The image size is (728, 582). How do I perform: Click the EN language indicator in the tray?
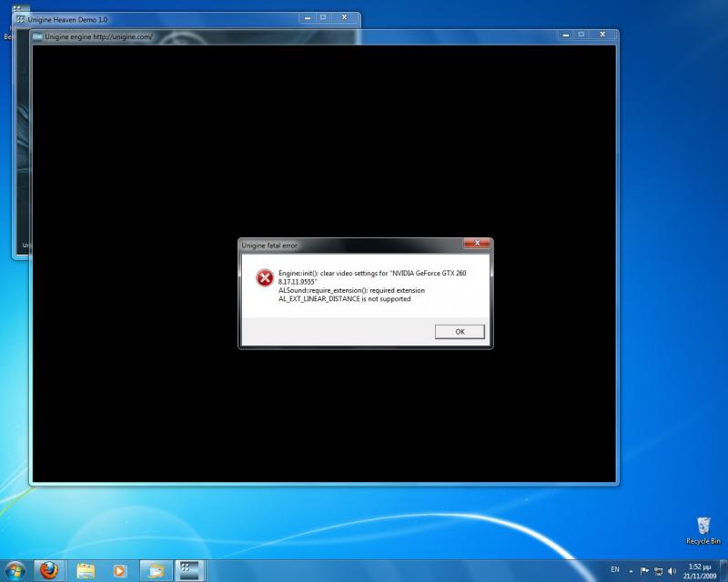click(x=615, y=569)
